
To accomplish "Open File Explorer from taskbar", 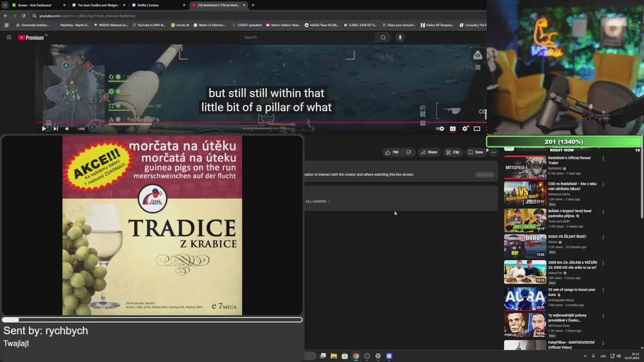I will pyautogui.click(x=334, y=356).
